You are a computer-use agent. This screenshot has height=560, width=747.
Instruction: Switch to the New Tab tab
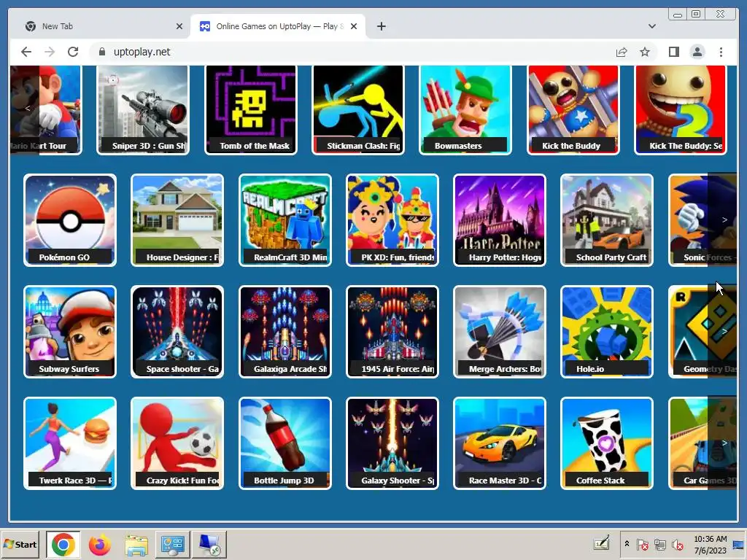[99, 26]
